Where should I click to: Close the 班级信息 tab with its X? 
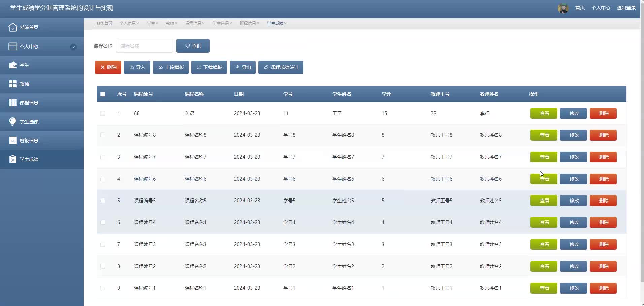tap(258, 23)
